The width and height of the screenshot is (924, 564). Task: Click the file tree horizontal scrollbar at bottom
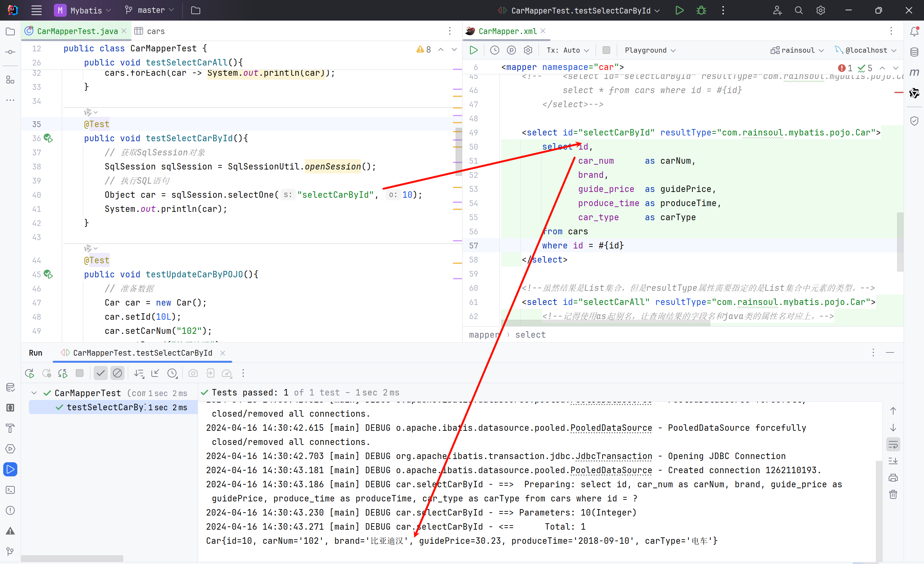pos(72,558)
